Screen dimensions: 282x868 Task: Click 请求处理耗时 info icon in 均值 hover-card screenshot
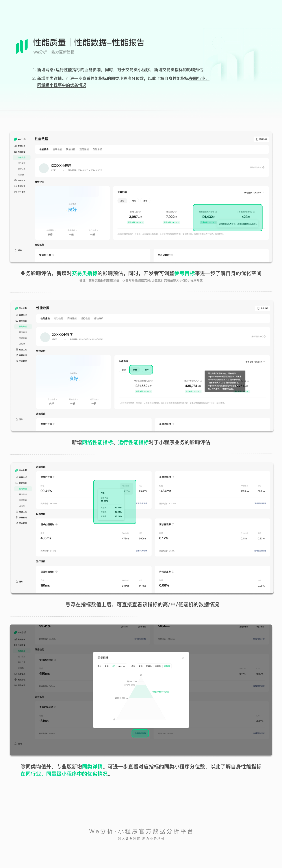pos(56,524)
